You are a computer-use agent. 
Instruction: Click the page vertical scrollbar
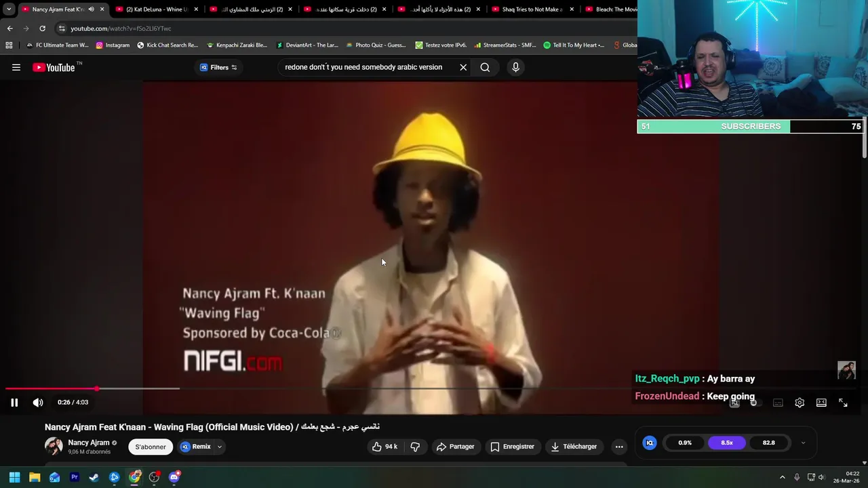point(863,139)
